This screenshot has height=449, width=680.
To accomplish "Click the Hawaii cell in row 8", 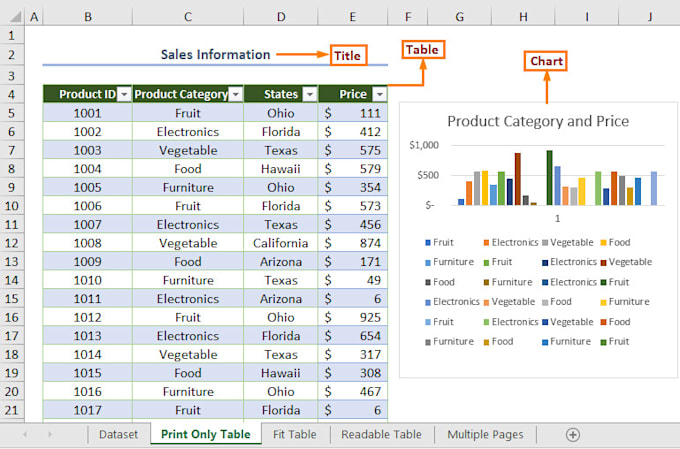I will (281, 169).
